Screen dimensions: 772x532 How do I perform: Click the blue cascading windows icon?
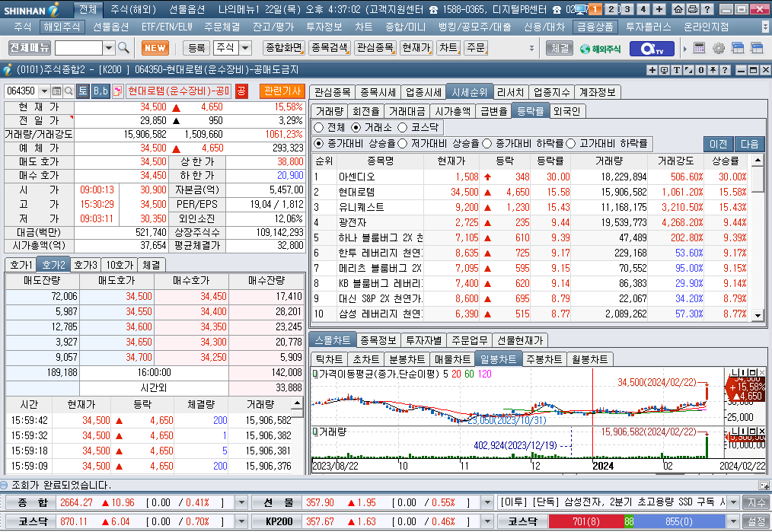(738, 48)
